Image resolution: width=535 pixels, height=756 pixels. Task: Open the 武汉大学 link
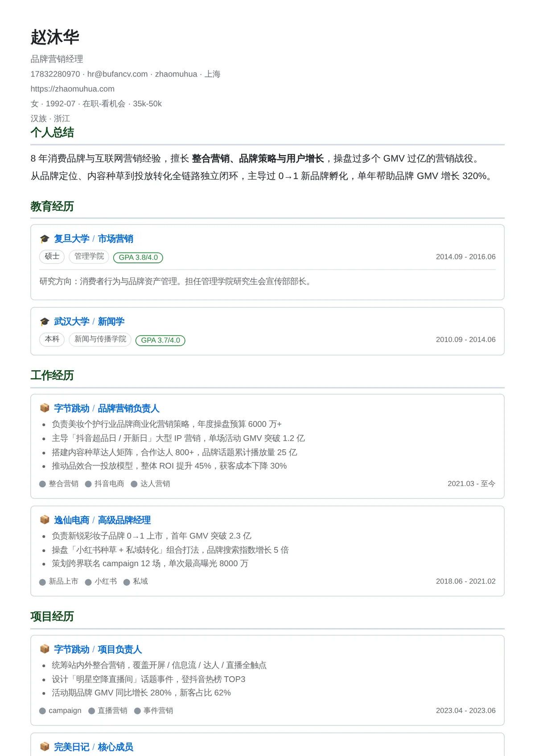click(72, 322)
